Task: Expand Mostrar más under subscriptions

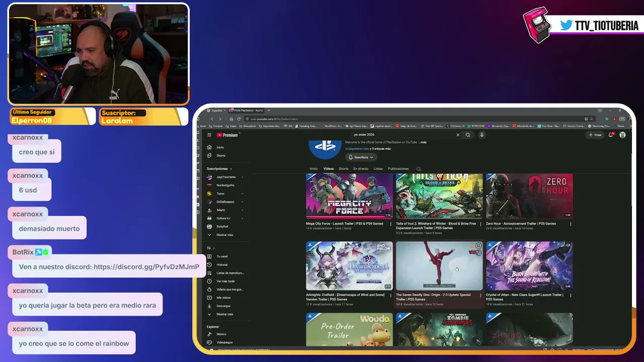Action: pyautogui.click(x=225, y=235)
